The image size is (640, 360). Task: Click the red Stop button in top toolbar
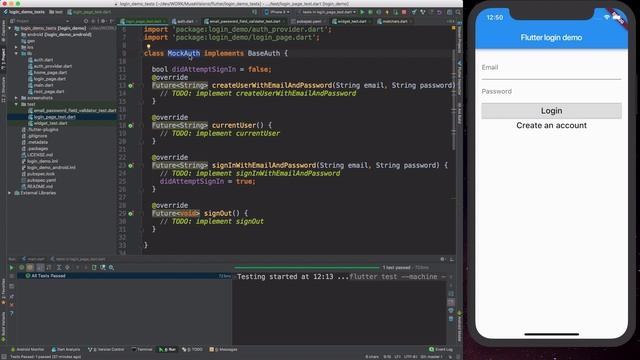tap(404, 12)
